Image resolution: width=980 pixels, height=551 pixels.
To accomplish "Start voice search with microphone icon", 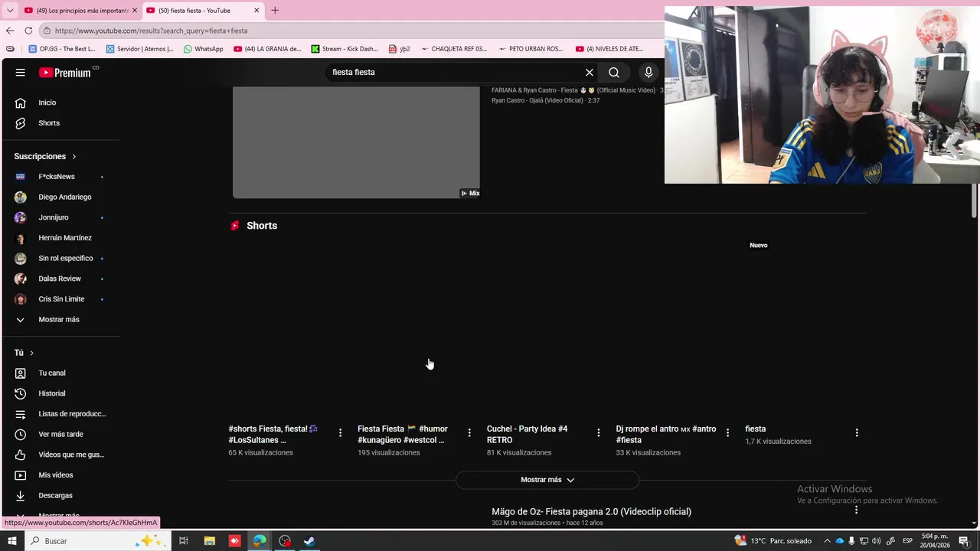I will [x=648, y=72].
